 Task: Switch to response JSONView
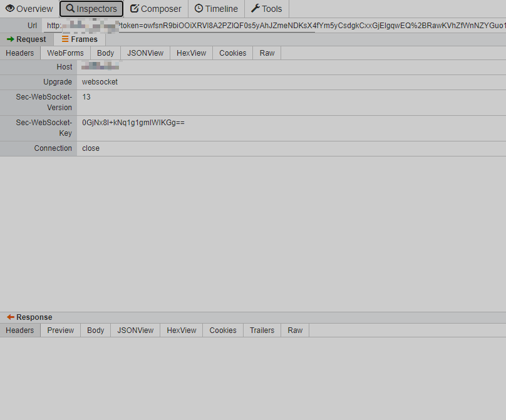pyautogui.click(x=135, y=330)
